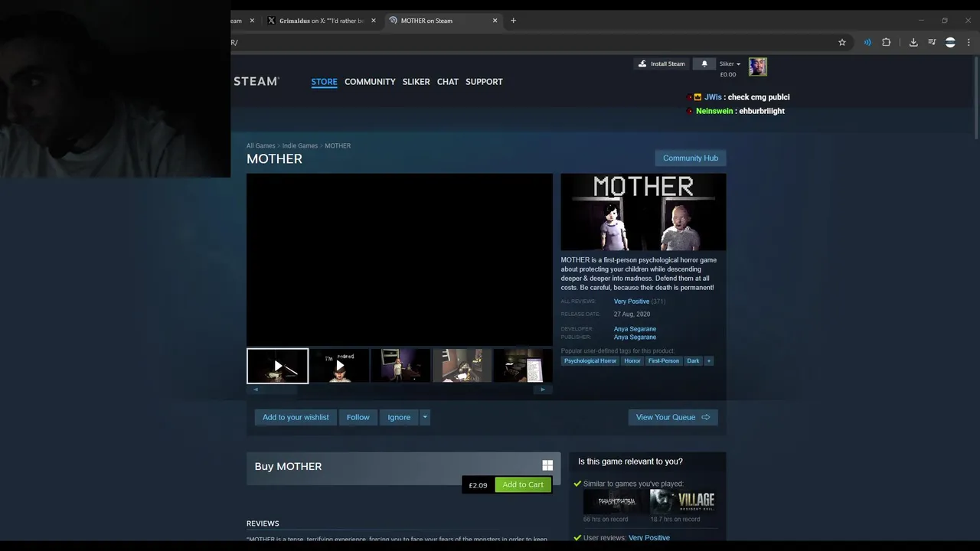This screenshot has height=551, width=980.
Task: Click the Follow button
Action: pyautogui.click(x=358, y=417)
